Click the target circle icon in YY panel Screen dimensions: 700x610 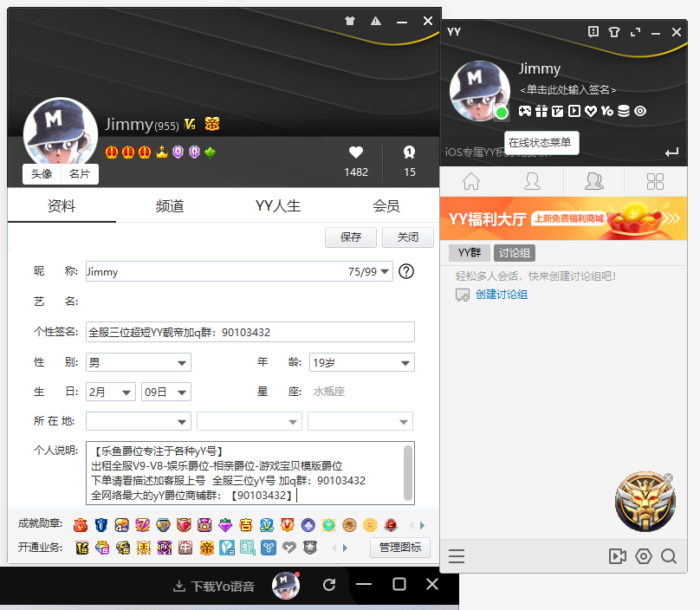pos(640,111)
